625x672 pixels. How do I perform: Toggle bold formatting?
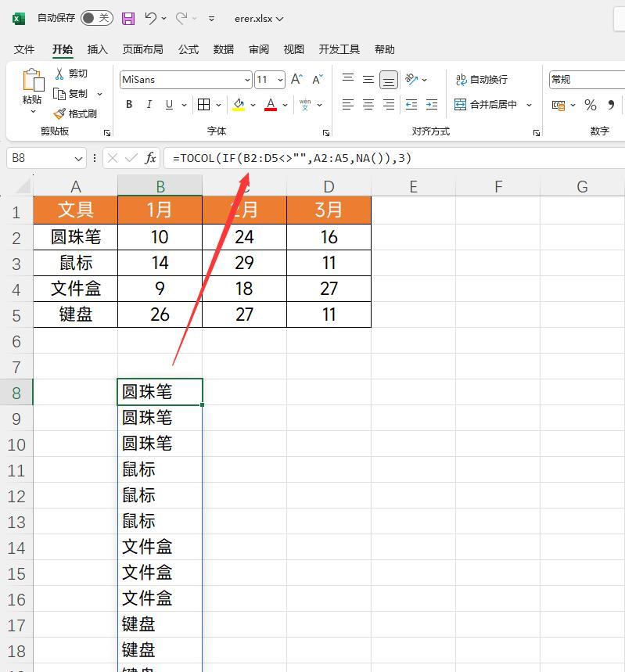pos(129,105)
